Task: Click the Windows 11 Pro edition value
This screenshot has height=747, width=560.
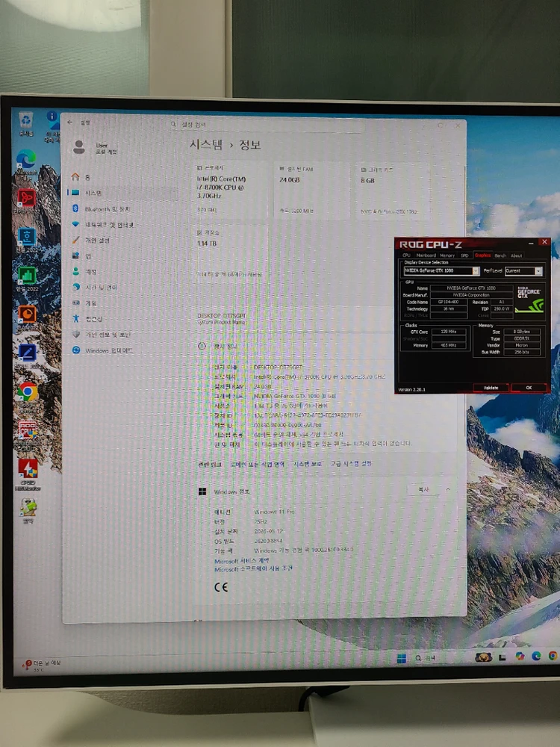Action: [274, 512]
